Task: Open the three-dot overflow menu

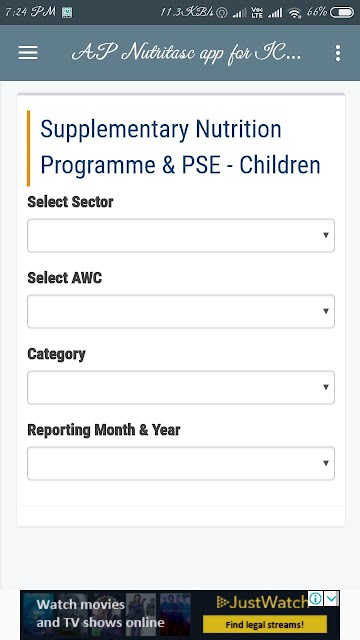Action: 338,53
